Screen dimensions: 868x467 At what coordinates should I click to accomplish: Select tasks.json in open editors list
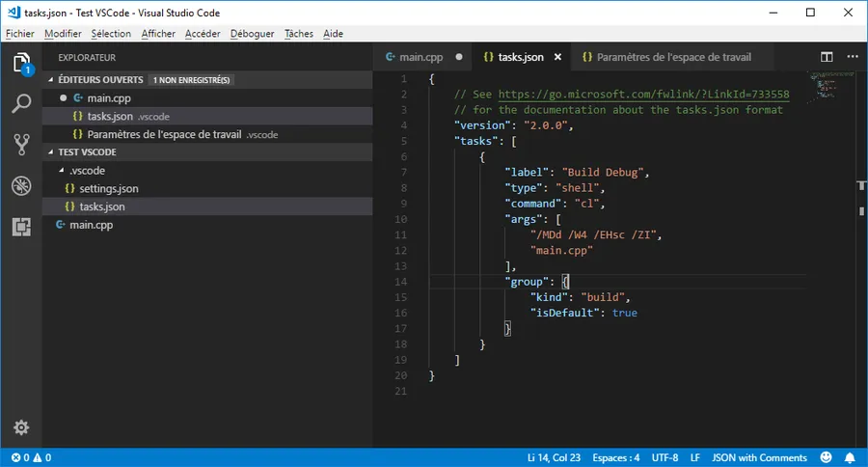point(207,117)
